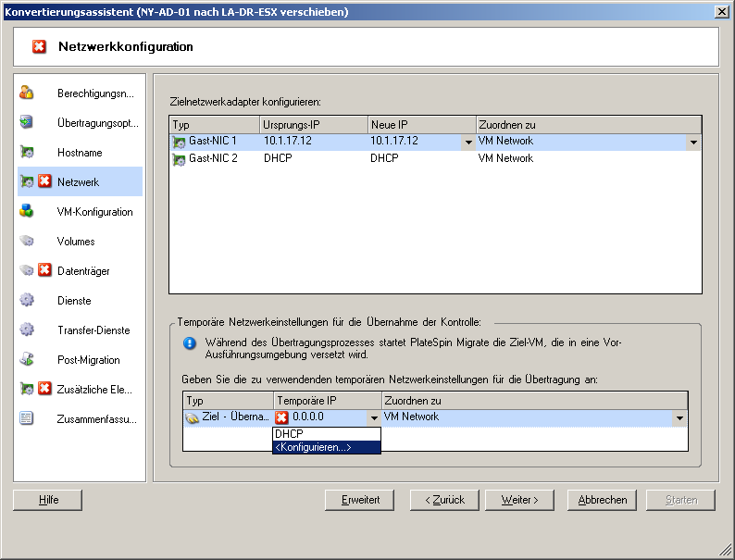Click the red error icon beside Netzwerk
Image resolution: width=735 pixels, height=560 pixels.
coord(44,180)
